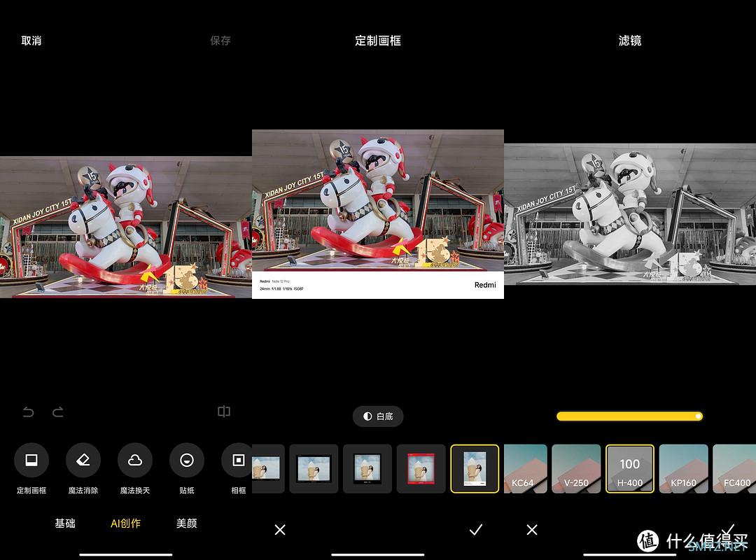
Task: Discard filter changes with the X icon
Action: pyautogui.click(x=532, y=530)
